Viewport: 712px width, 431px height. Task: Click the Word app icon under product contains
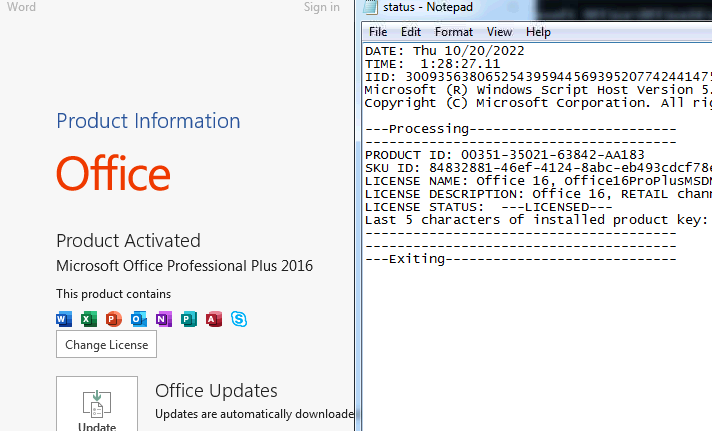(x=64, y=319)
